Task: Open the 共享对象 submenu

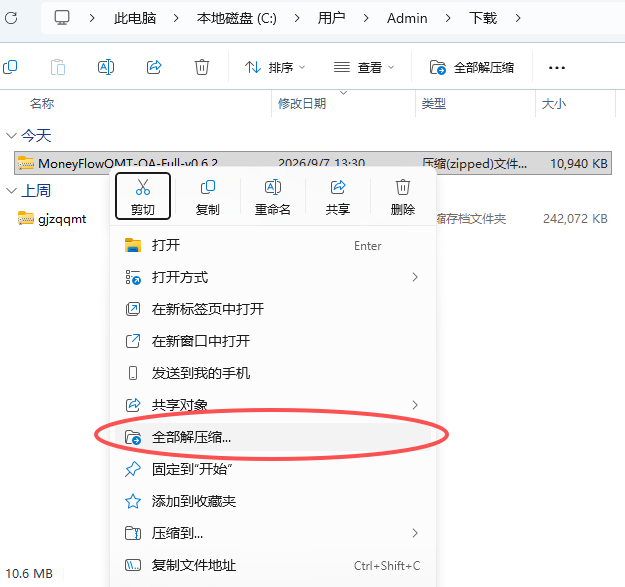Action: click(x=273, y=405)
